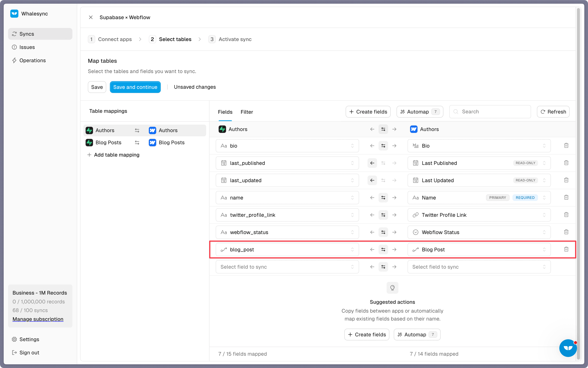Delete the bio field mapping
The image size is (588, 368).
566,146
